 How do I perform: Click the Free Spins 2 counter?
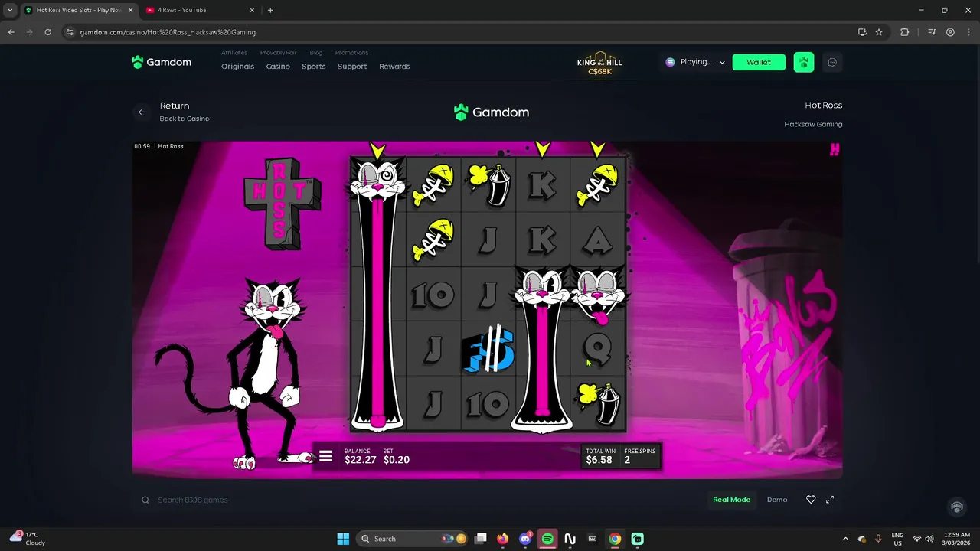[x=639, y=457]
